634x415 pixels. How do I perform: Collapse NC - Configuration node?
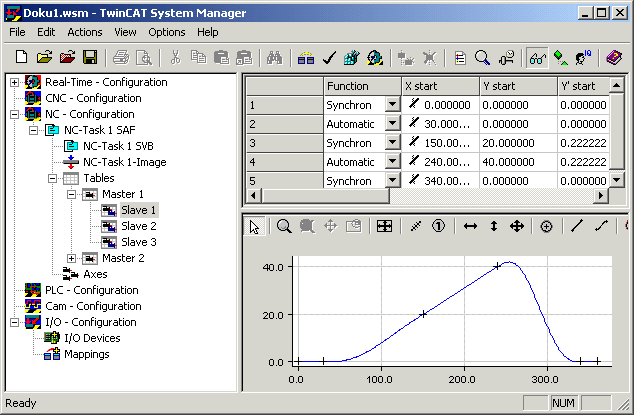click(15, 114)
